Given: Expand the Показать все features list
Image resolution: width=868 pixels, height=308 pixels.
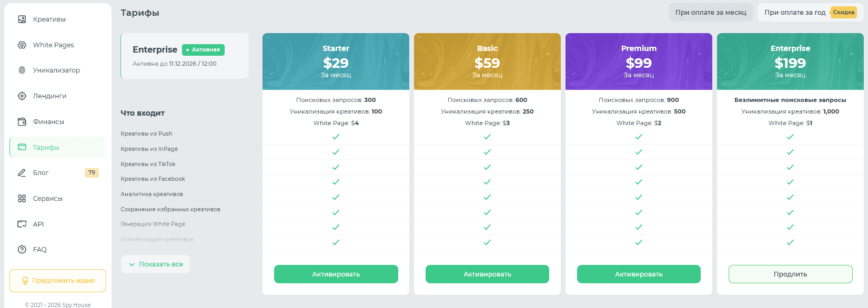Looking at the screenshot, I should pyautogui.click(x=155, y=264).
